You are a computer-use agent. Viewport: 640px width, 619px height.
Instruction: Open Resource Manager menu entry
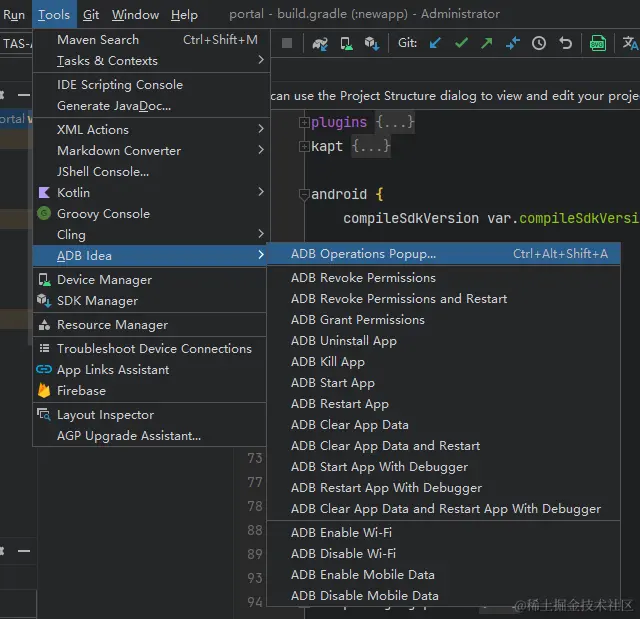point(149,325)
